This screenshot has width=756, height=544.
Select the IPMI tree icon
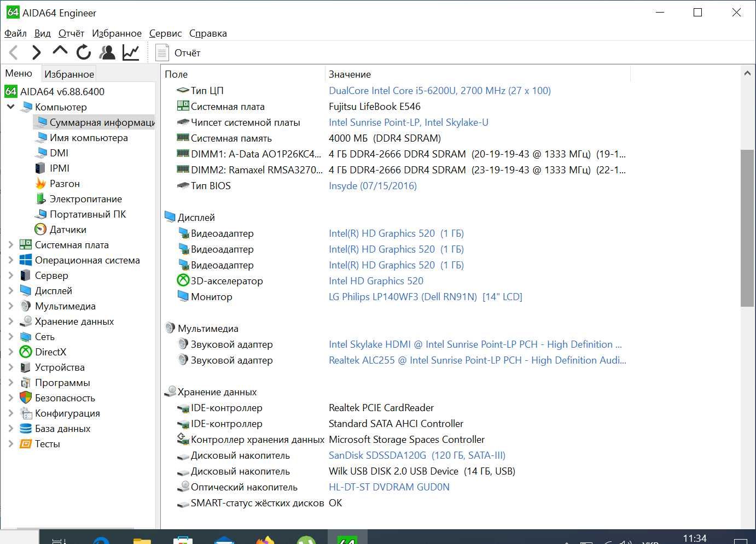coord(40,168)
